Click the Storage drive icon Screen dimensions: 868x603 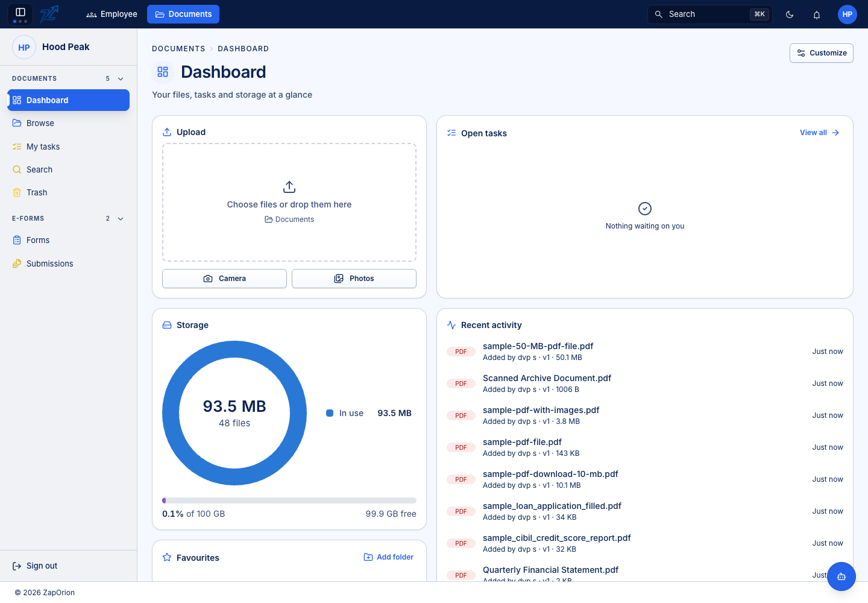click(x=167, y=325)
